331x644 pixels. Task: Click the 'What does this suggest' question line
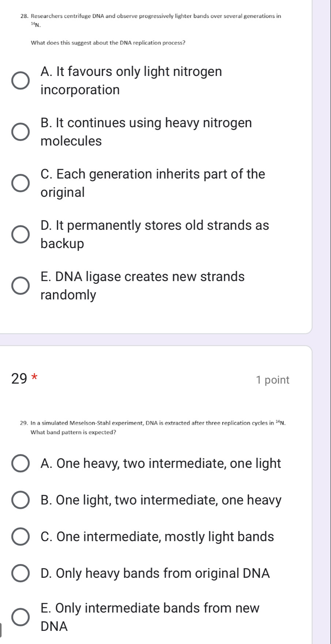coord(108,43)
